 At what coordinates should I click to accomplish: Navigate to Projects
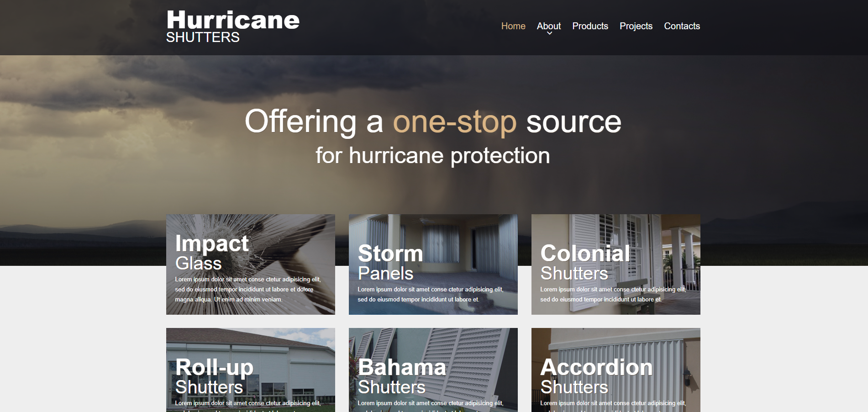636,26
